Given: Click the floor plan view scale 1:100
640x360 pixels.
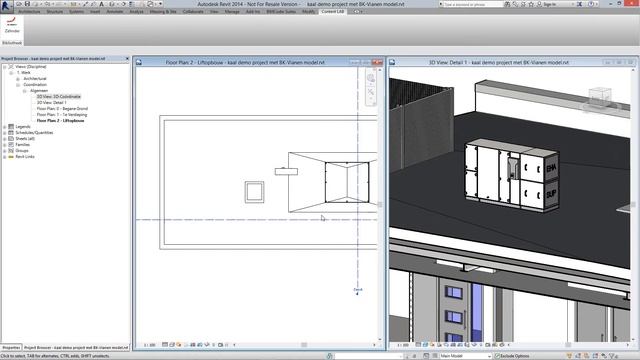Looking at the screenshot, I should coord(149,345).
